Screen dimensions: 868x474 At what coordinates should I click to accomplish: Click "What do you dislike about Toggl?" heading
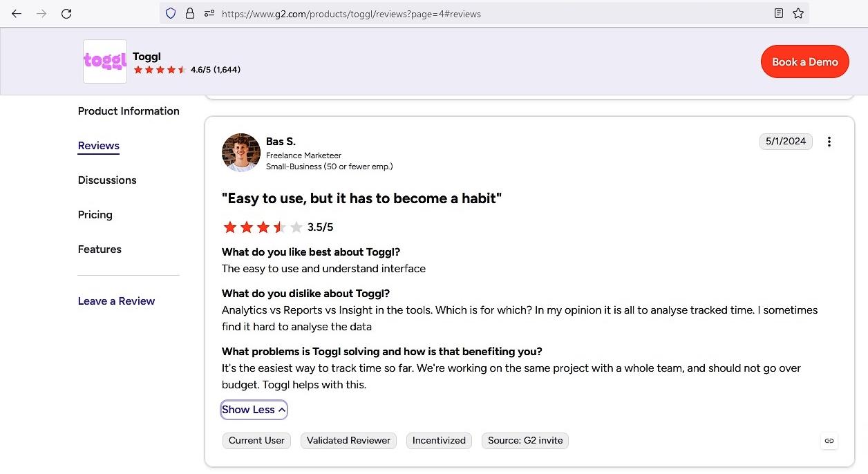(x=305, y=294)
